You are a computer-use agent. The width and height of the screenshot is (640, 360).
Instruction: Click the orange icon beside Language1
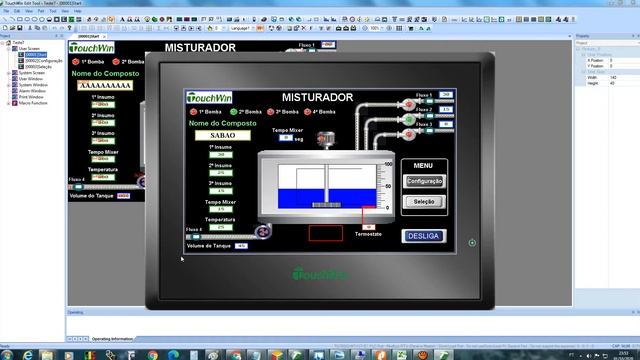coord(260,28)
